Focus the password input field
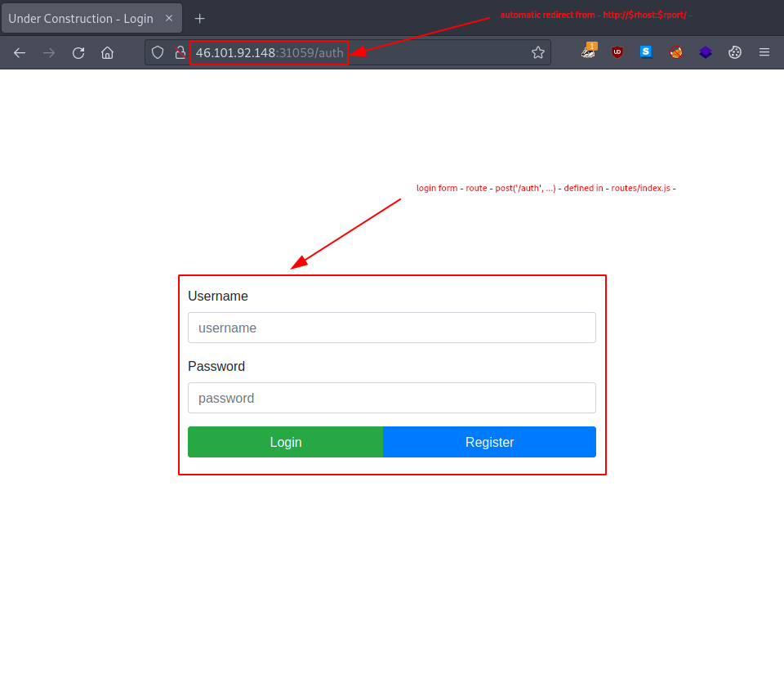Screen dimensions: 784x687 tap(392, 398)
